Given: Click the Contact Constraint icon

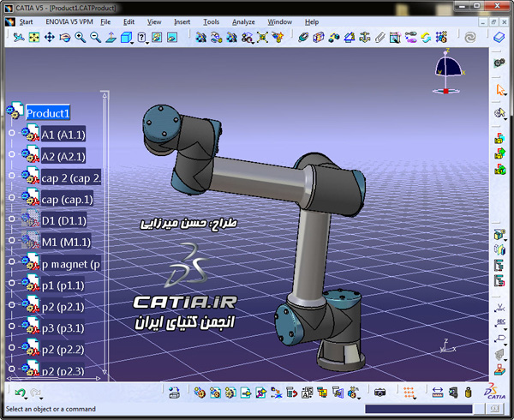Looking at the screenshot, I should tap(319, 38).
